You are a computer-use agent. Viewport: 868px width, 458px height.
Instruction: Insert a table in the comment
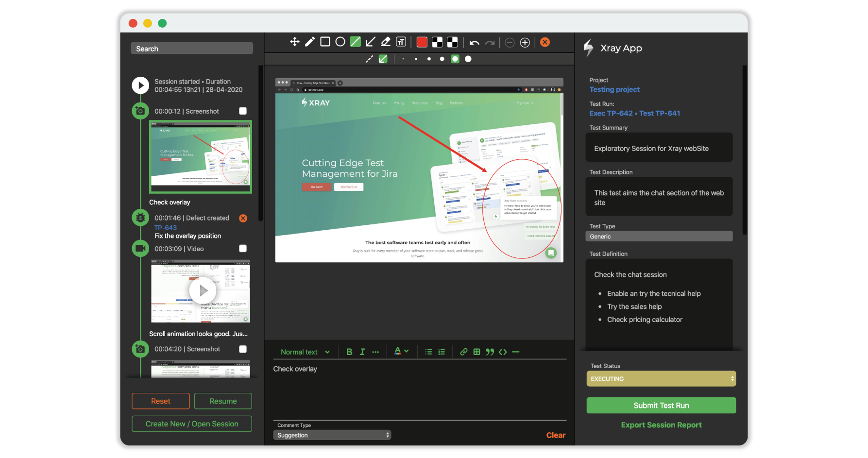(477, 352)
